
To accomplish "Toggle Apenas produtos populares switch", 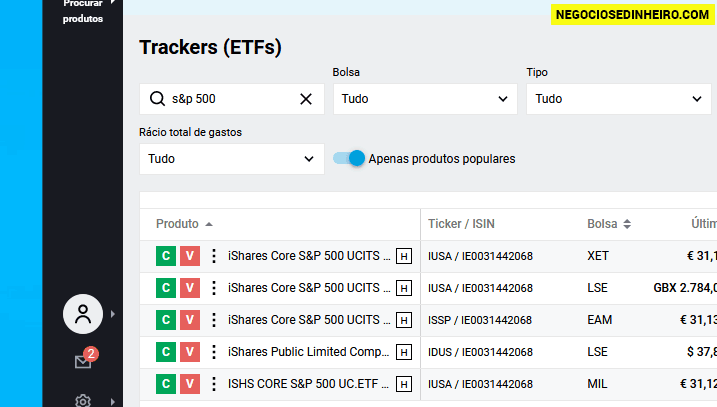I will click(349, 158).
